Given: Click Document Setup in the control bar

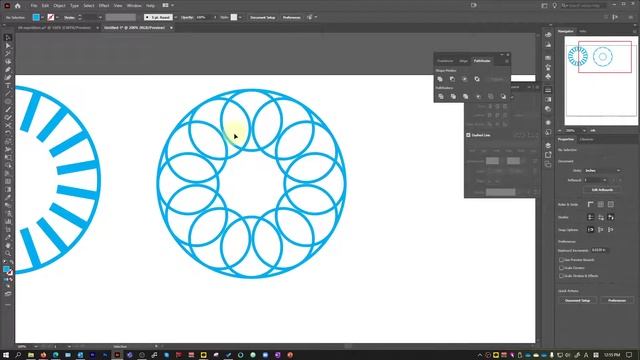Looking at the screenshot, I should coord(263,18).
